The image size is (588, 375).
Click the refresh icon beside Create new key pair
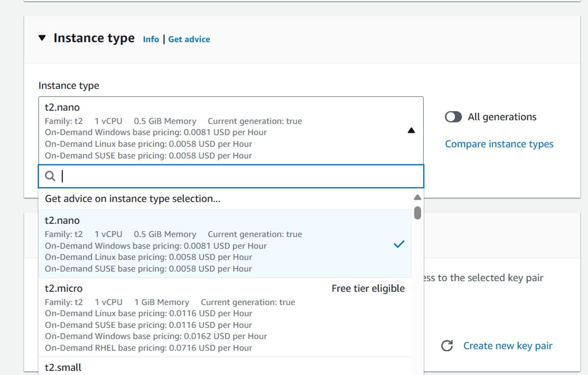point(446,345)
